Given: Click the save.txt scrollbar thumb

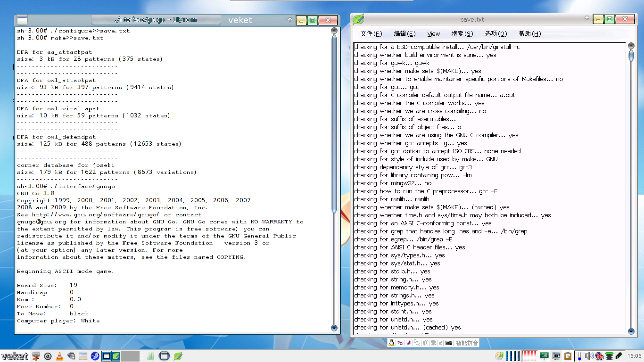Looking at the screenshot, I should 631,56.
